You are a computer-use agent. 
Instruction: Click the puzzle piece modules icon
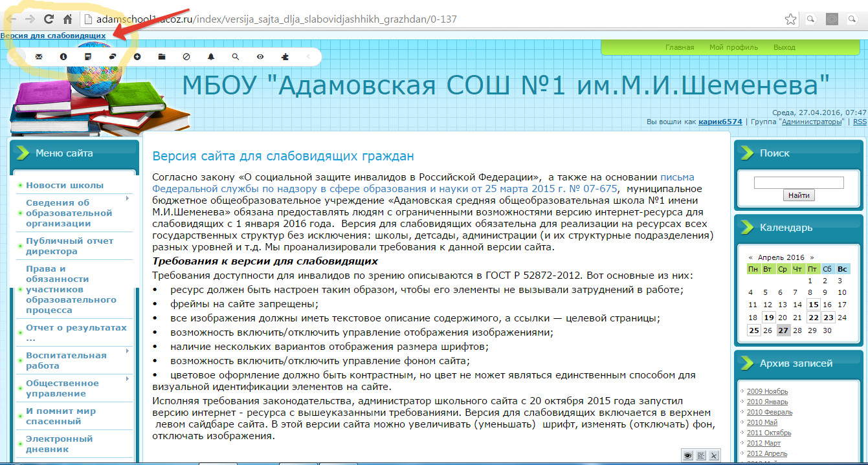tap(285, 57)
